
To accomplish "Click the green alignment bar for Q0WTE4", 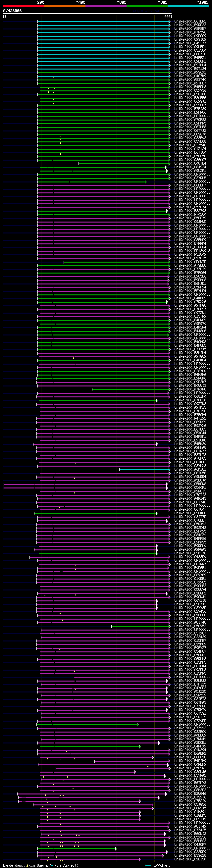I will pyautogui.click(x=124, y=164).
